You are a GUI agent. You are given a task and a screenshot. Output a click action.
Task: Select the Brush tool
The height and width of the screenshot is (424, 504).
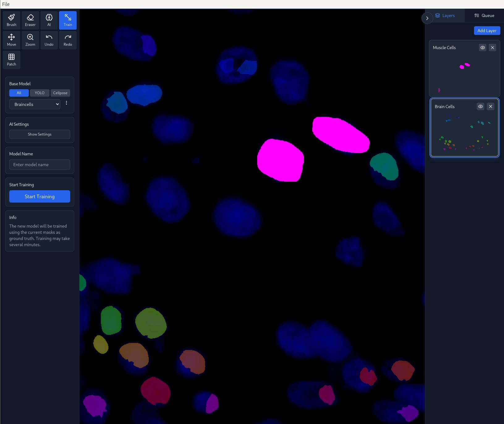click(11, 20)
